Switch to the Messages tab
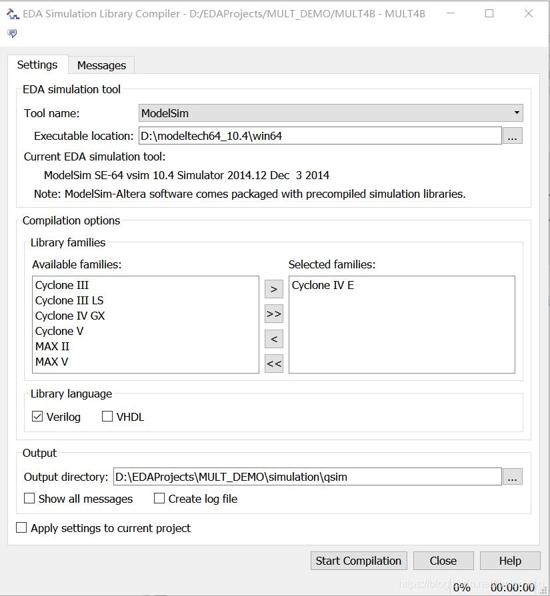The height and width of the screenshot is (596, 550). tap(101, 65)
